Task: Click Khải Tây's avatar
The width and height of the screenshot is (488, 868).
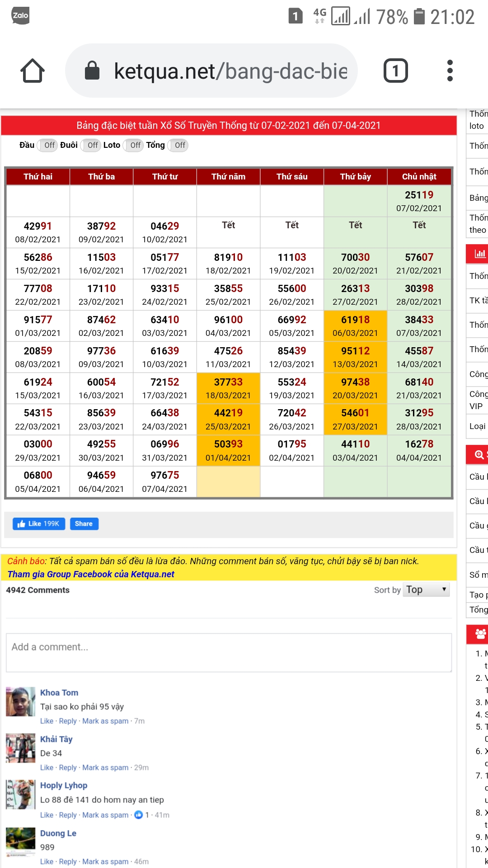Action: click(20, 748)
